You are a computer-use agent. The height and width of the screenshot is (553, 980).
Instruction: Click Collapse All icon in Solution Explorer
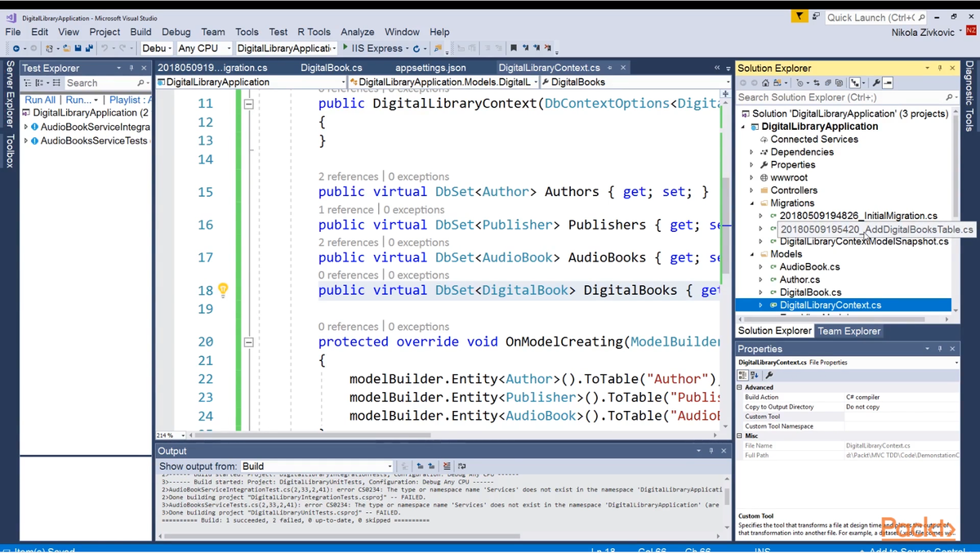click(827, 83)
